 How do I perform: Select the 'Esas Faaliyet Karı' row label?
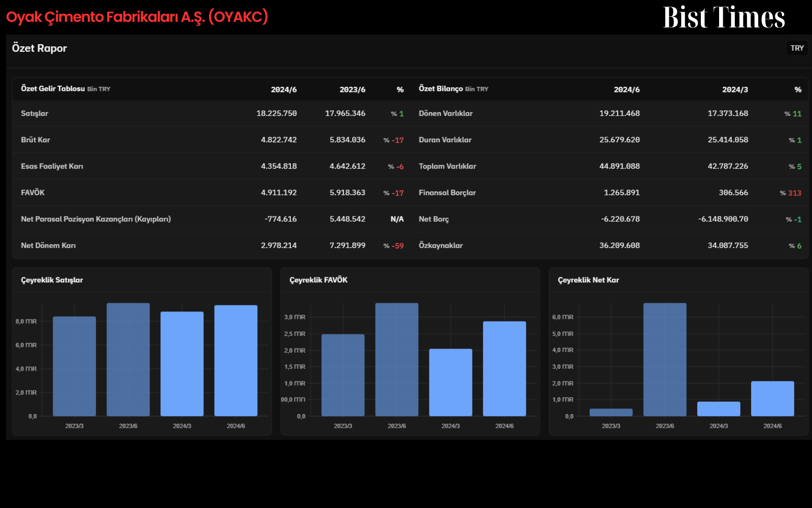tap(52, 166)
